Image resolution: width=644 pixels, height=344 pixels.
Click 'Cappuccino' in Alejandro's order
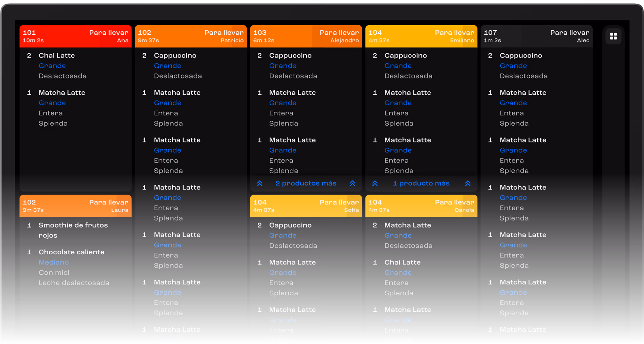pos(290,55)
